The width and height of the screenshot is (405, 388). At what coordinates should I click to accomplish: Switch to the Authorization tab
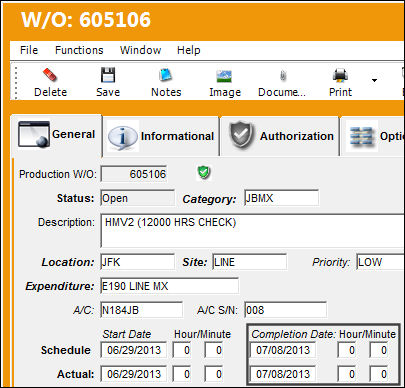[x=280, y=136]
